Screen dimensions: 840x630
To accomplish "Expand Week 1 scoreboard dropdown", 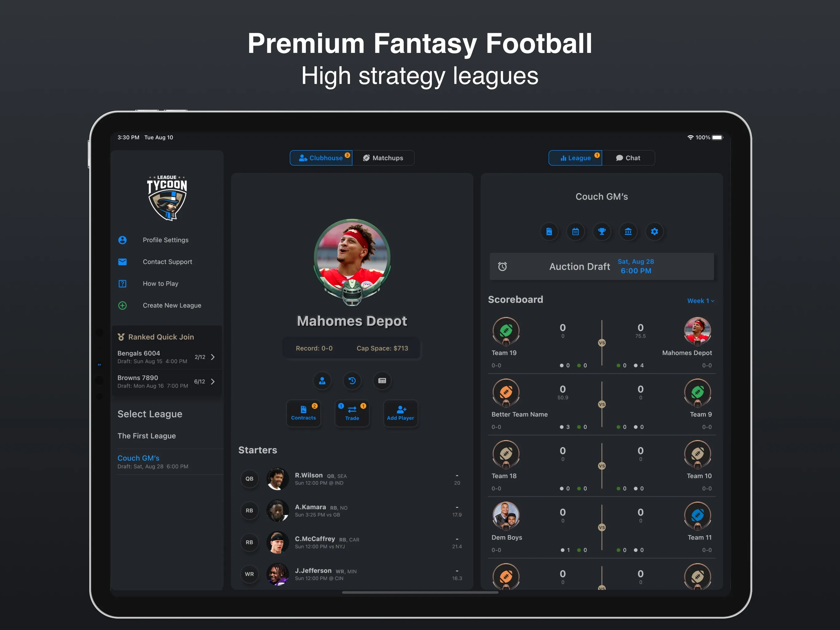I will [700, 301].
